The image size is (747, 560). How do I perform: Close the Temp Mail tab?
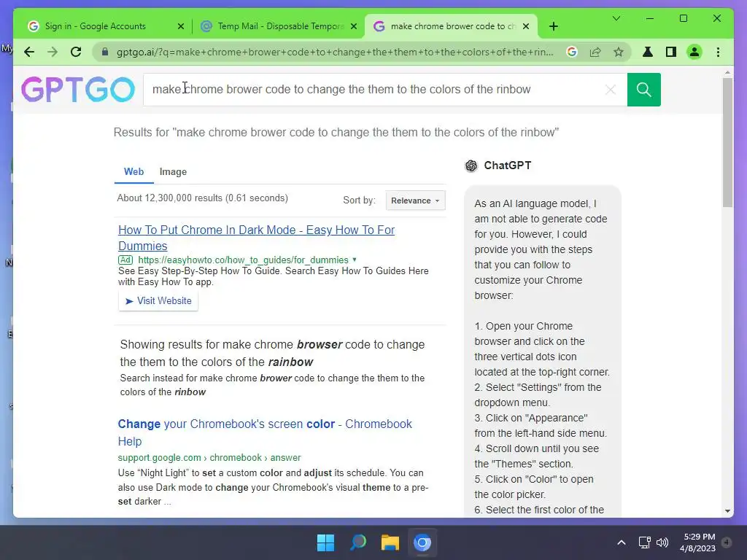pos(354,26)
